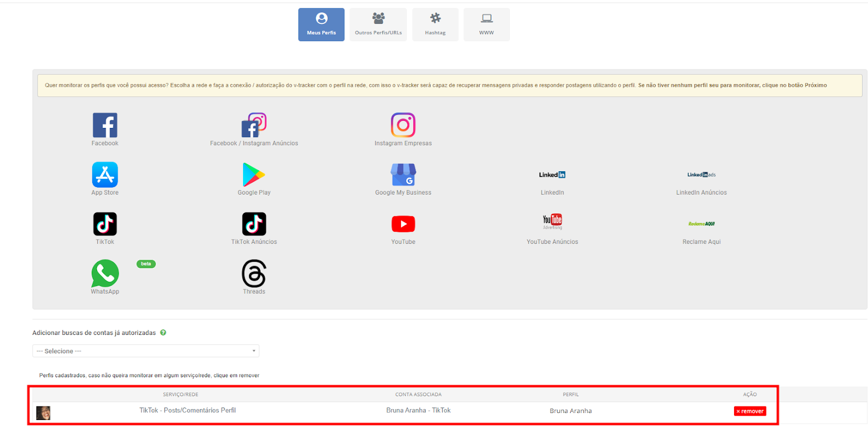Open help icon beside Adicionar buscas
868x426 pixels.
[x=163, y=333]
